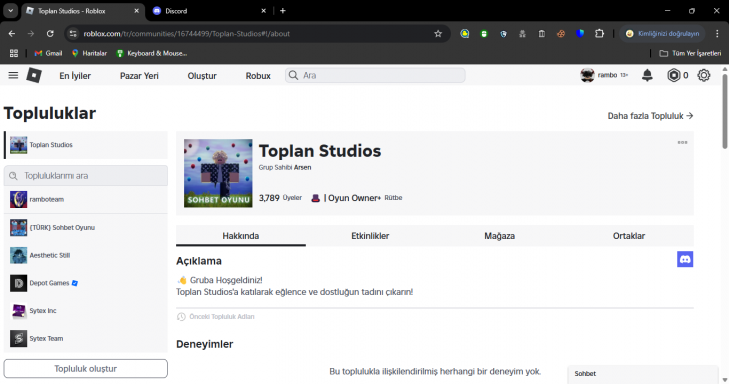Click the Oyun Owner+ rank text
Screen dimensions: 729x384
352,198
